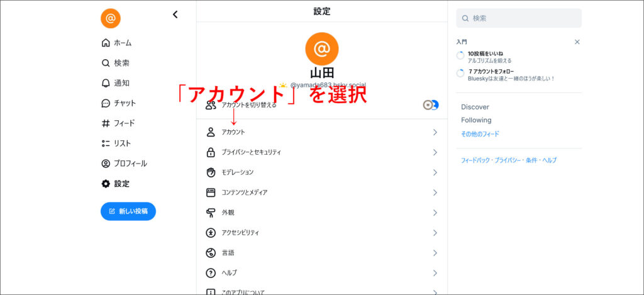Open その他のフィード link
644x295 pixels.
pyautogui.click(x=480, y=134)
